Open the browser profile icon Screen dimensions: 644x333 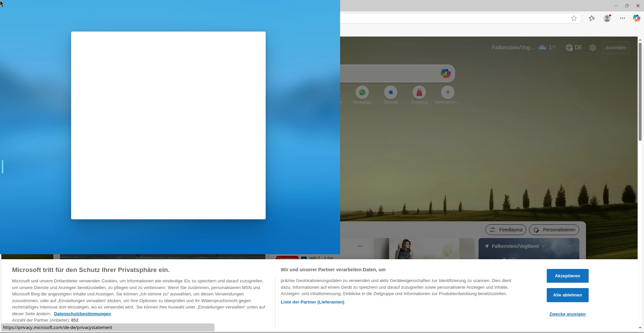point(607,18)
